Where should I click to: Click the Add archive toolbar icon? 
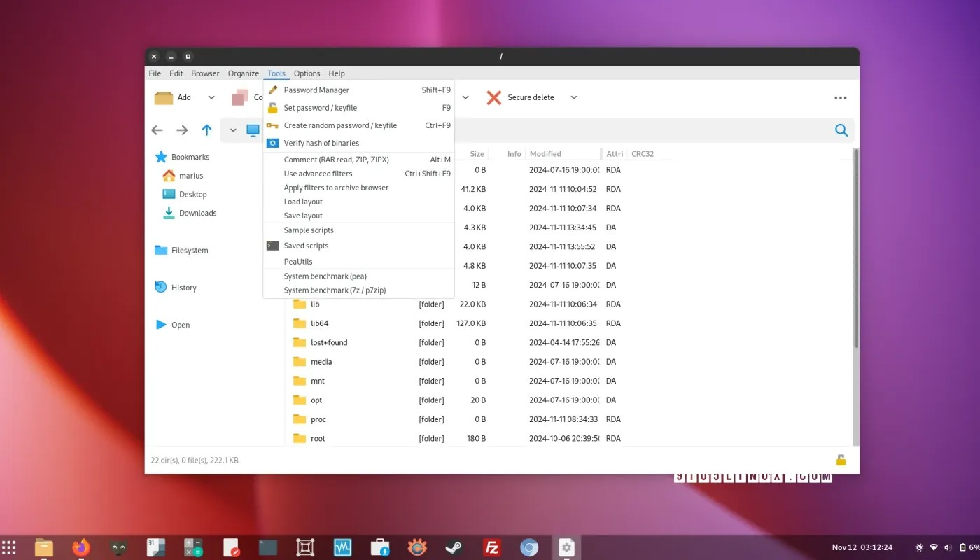[164, 97]
